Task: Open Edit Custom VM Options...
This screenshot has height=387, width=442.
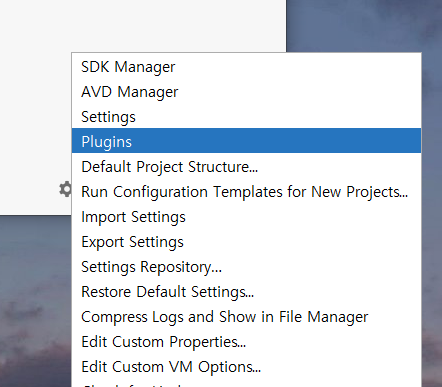Action: (x=246, y=367)
